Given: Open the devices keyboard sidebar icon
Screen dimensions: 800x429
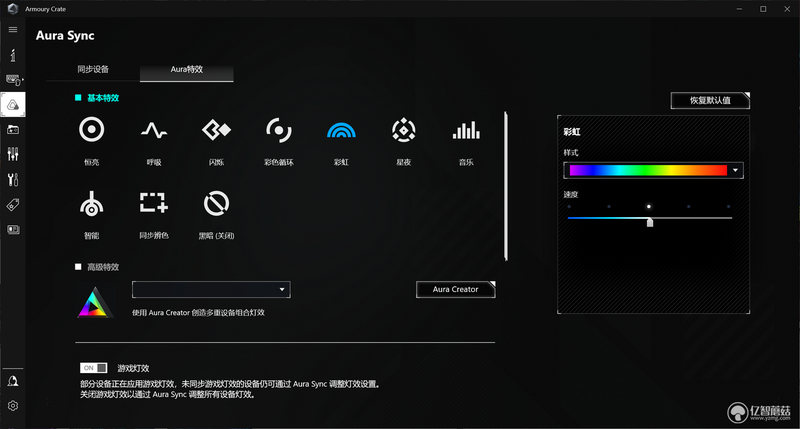Looking at the screenshot, I should point(14,80).
